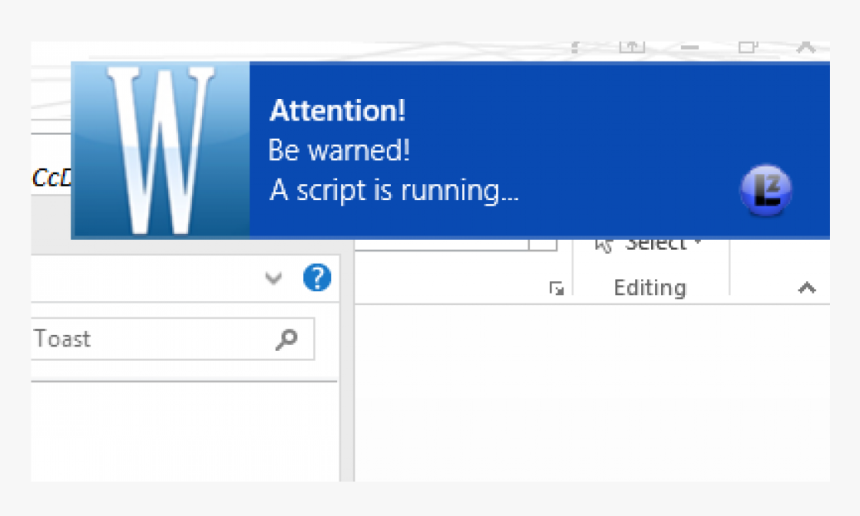Open the dialog launcher beside Editing group
Viewport: 860px width, 516px height.
tap(556, 288)
